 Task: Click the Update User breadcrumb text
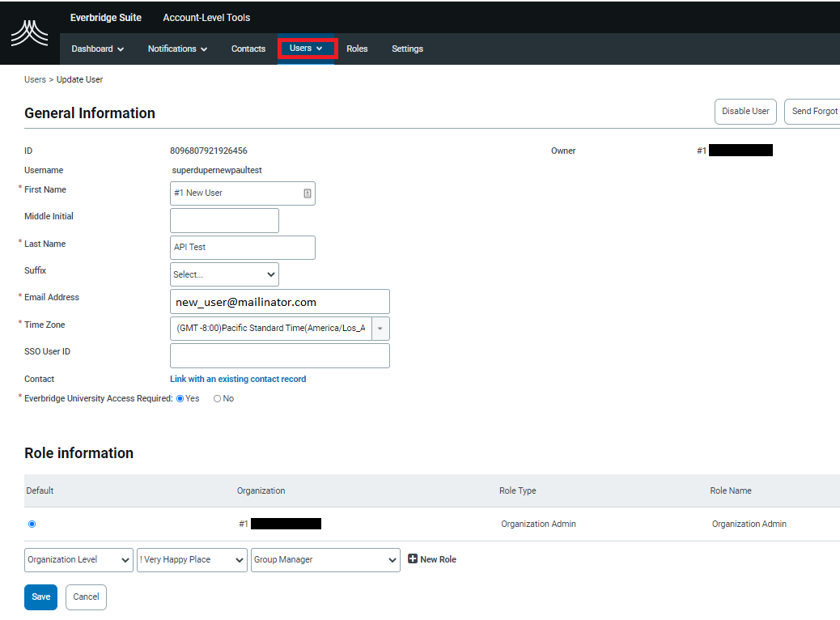point(80,79)
